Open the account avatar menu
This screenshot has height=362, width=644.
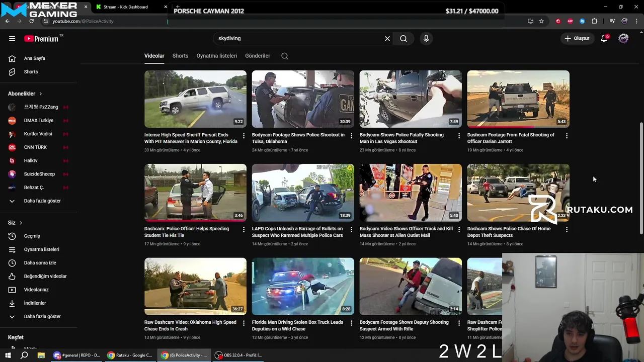click(623, 38)
